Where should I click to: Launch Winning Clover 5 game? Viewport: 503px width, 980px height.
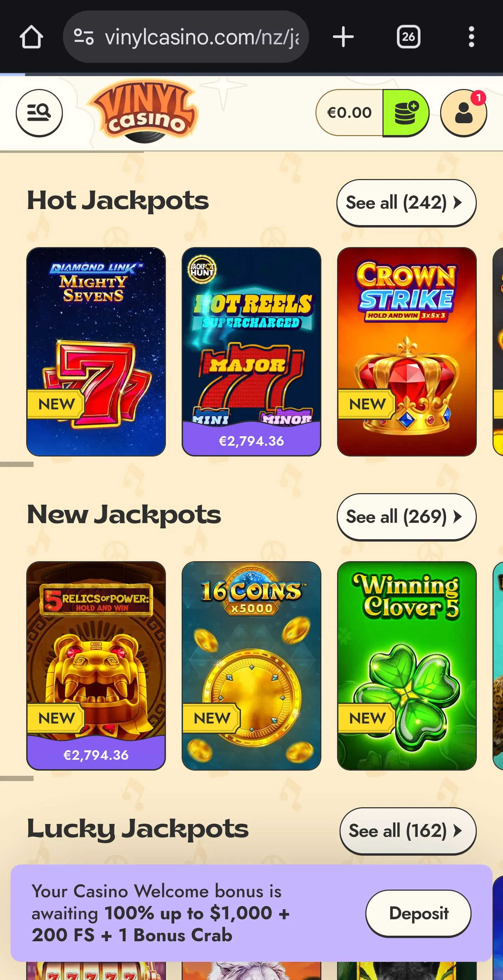407,666
